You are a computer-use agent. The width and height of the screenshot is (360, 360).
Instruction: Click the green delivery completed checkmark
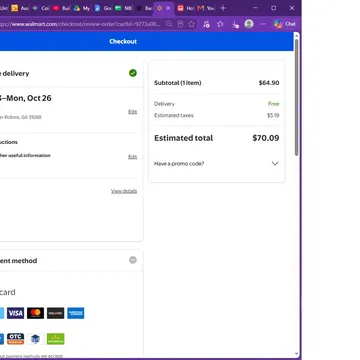tap(133, 73)
